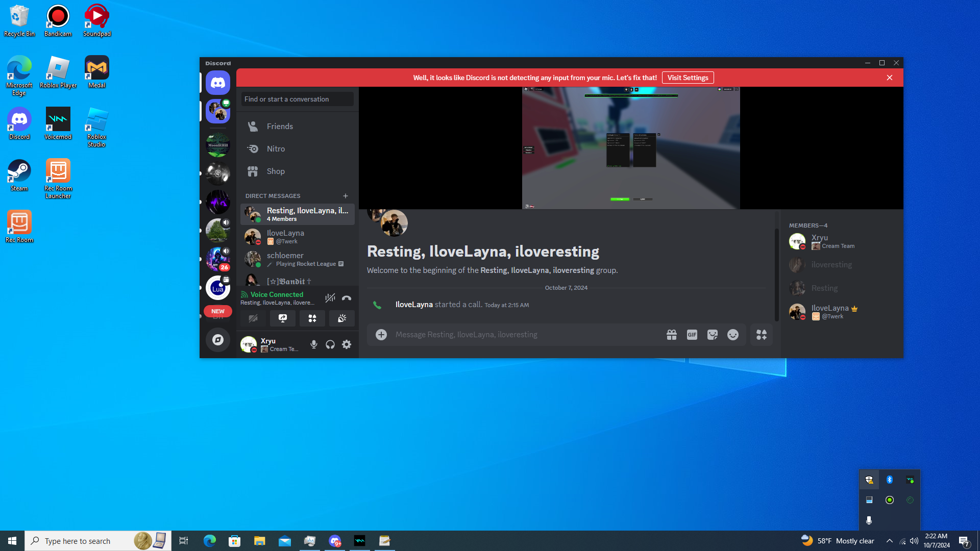The height and width of the screenshot is (551, 980).
Task: Start sharing your screen
Action: [283, 318]
